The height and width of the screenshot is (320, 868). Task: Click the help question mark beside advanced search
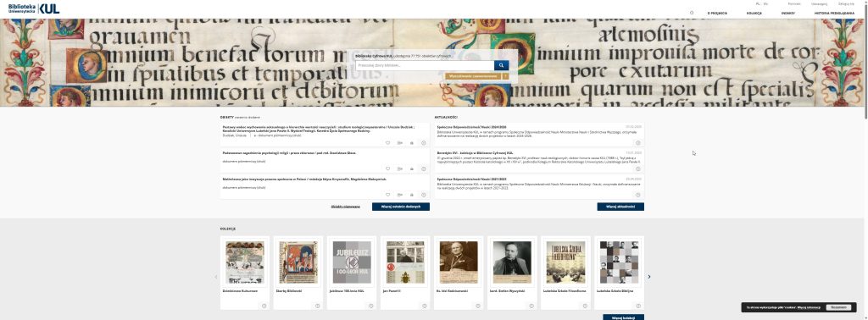505,76
